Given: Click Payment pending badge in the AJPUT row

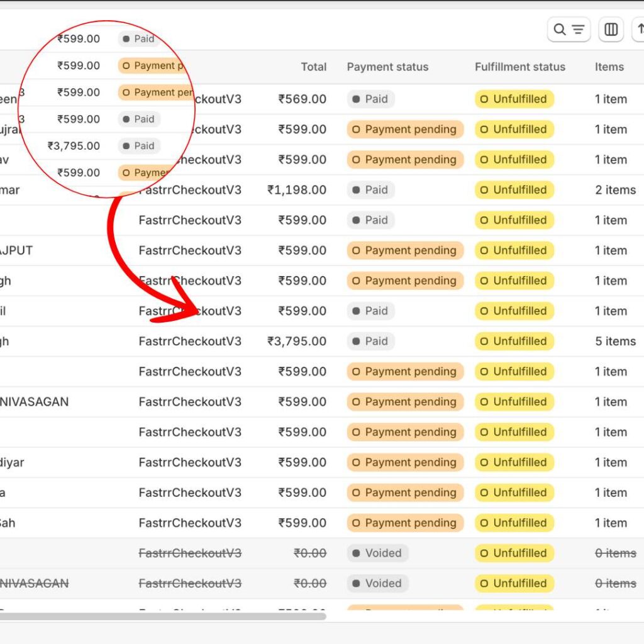Looking at the screenshot, I should tap(404, 250).
